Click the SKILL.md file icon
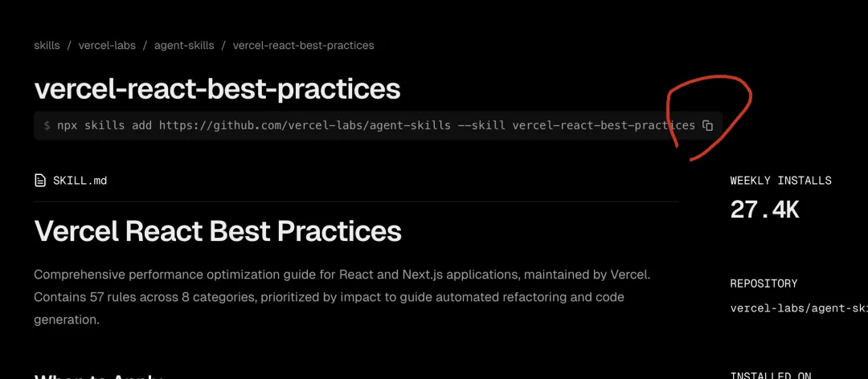The image size is (868, 379). pyautogui.click(x=40, y=181)
